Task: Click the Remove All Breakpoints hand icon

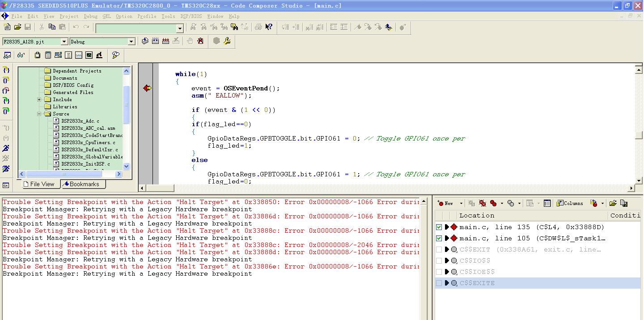Action: click(200, 41)
